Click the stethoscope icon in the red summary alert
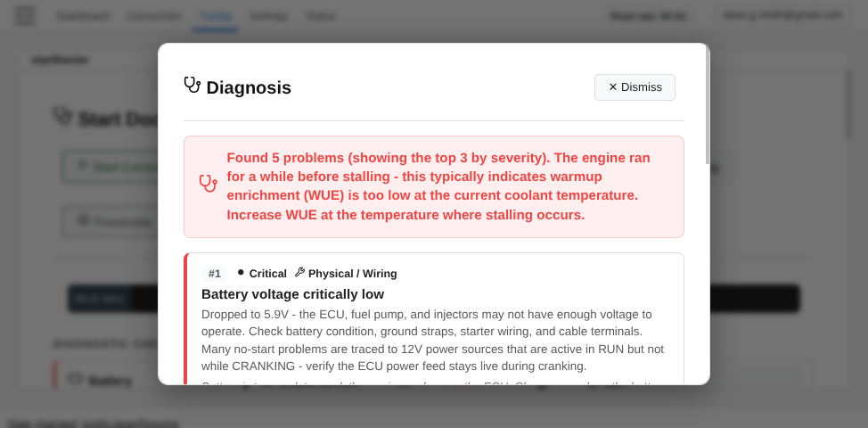The image size is (868, 428). tap(208, 184)
